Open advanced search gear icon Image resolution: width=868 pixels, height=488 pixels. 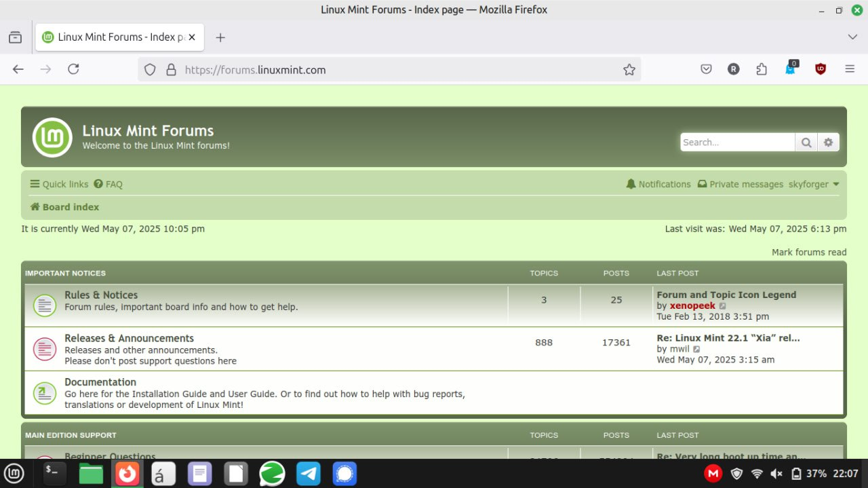[x=828, y=142]
